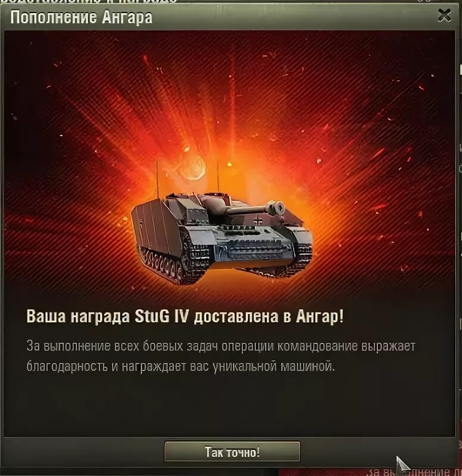
Task: Click the tank's left radio antenna
Action: tap(157, 180)
